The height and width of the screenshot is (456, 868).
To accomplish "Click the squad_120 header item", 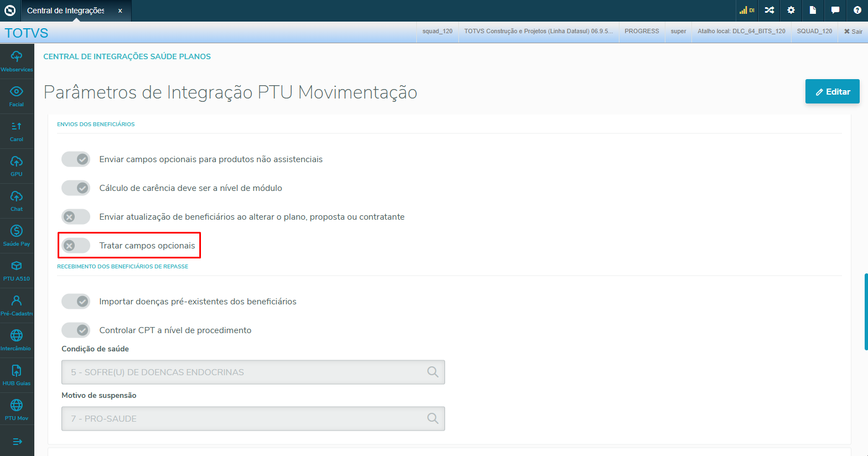I will 437,32.
